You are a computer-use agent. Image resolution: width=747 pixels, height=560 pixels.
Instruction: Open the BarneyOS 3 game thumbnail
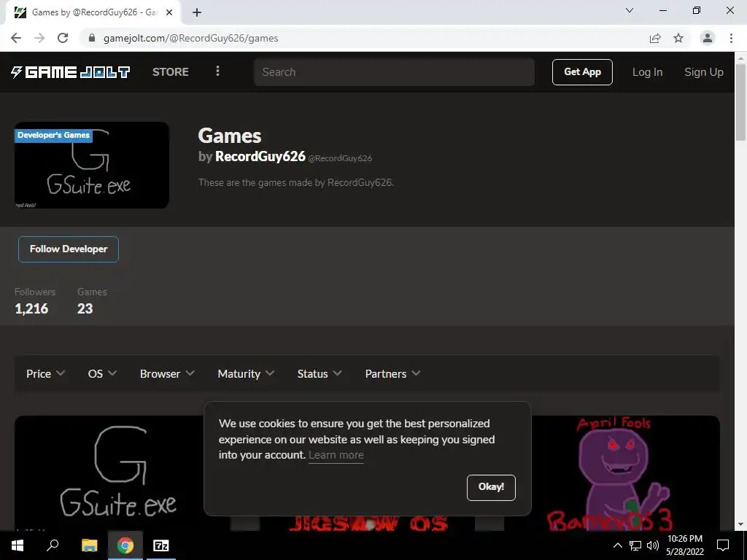click(614, 473)
